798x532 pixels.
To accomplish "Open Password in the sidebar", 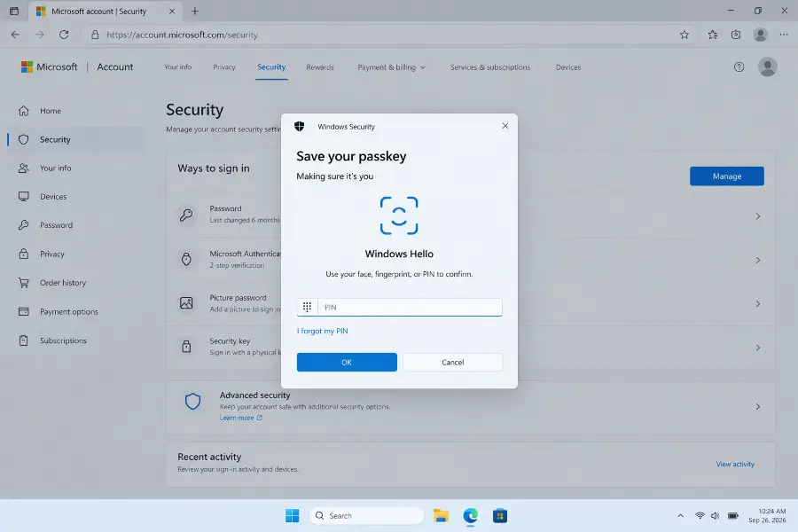I will [x=75, y=225].
